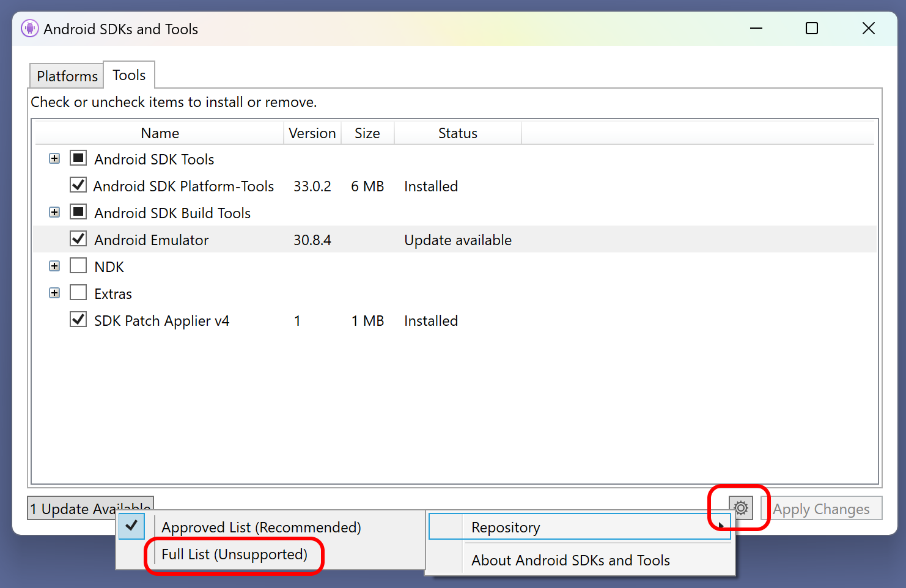Click the Installed status for Platform-Tools
This screenshot has height=588, width=906.
pyautogui.click(x=431, y=186)
